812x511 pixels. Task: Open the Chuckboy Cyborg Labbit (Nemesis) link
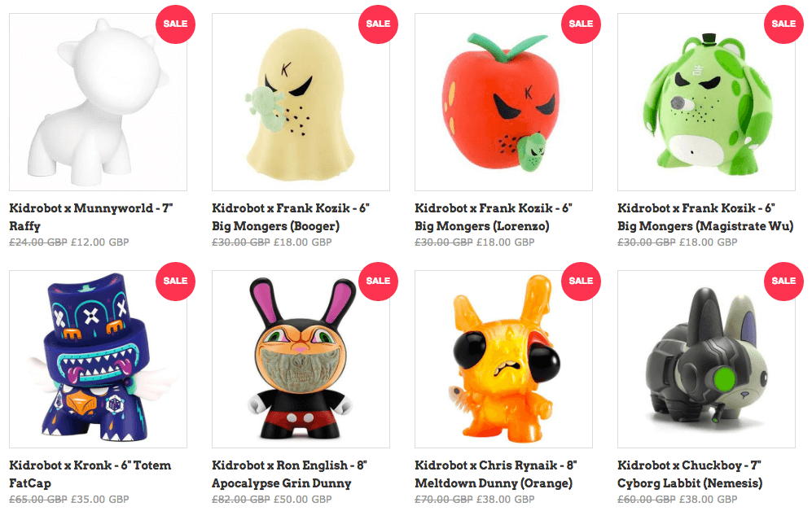click(x=690, y=474)
